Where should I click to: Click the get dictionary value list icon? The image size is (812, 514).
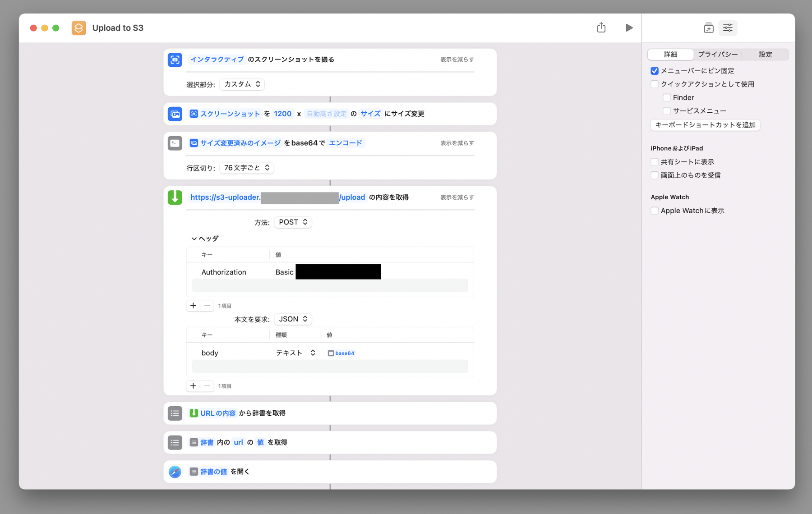(175, 442)
